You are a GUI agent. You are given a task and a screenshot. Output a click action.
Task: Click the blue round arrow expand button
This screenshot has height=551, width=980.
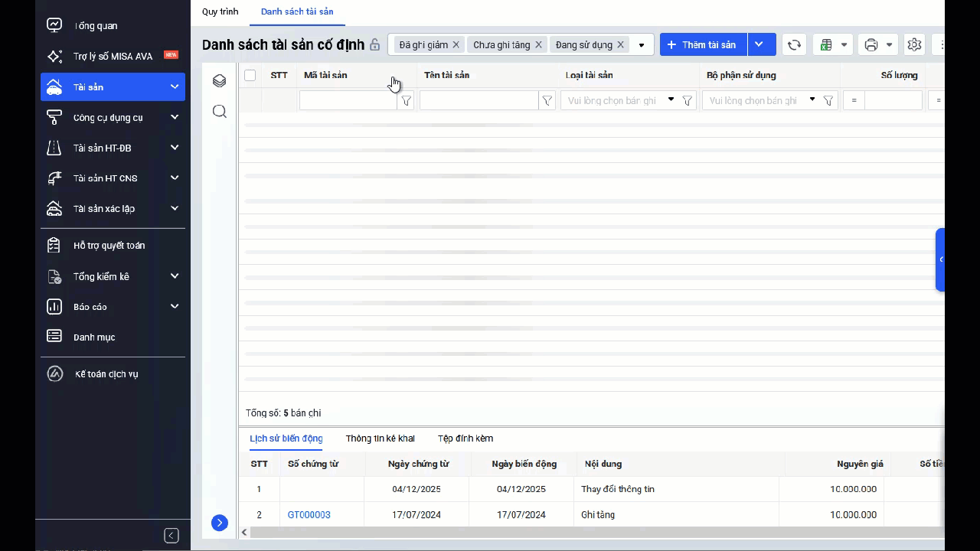[x=220, y=523]
